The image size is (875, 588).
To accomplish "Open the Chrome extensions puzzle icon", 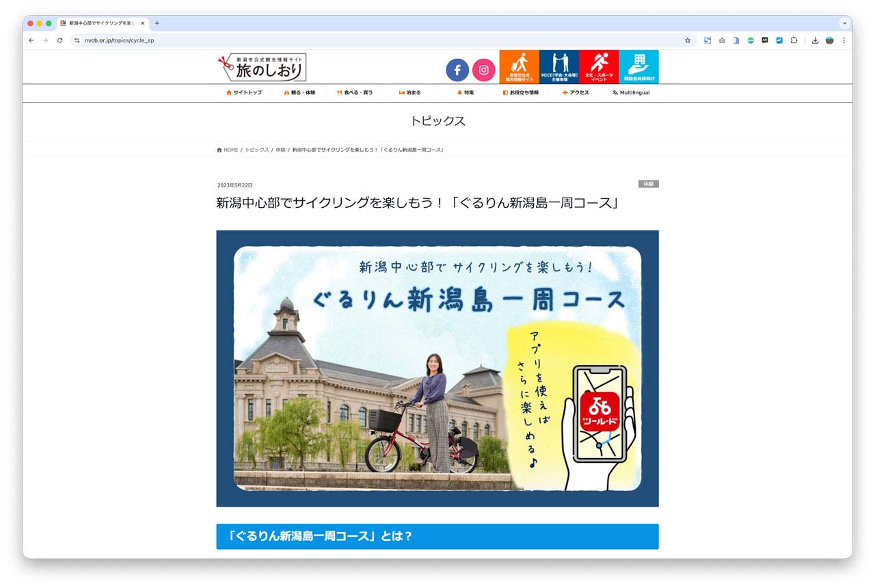I will pyautogui.click(x=794, y=40).
